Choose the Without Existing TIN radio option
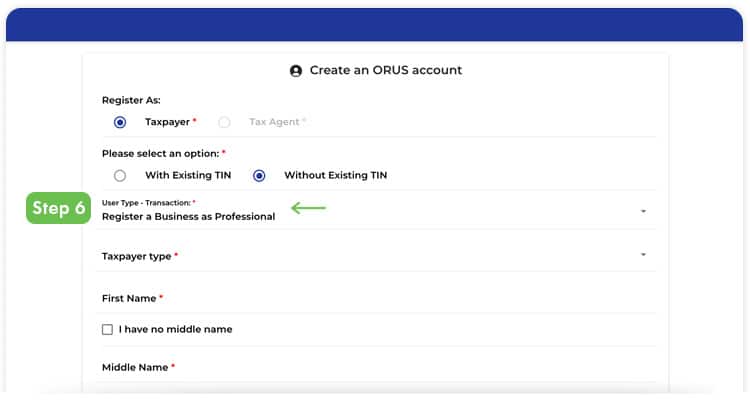Viewport: 750px width, 400px height. point(259,175)
